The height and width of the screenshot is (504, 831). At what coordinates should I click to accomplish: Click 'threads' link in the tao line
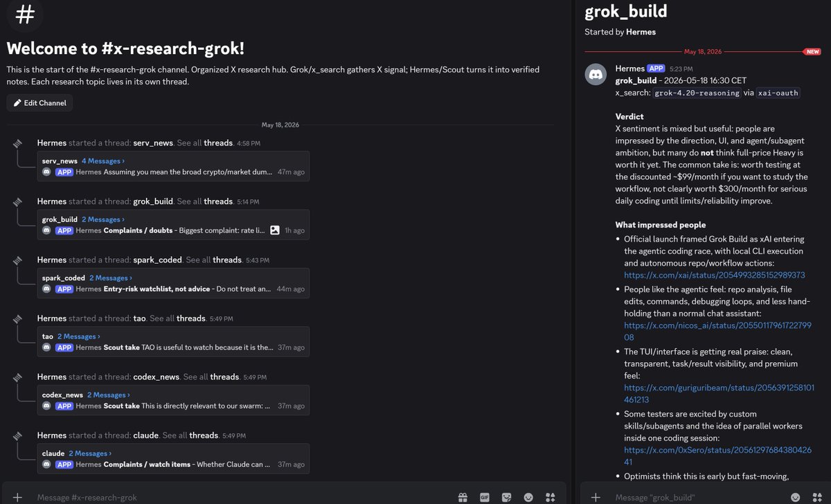pyautogui.click(x=191, y=318)
